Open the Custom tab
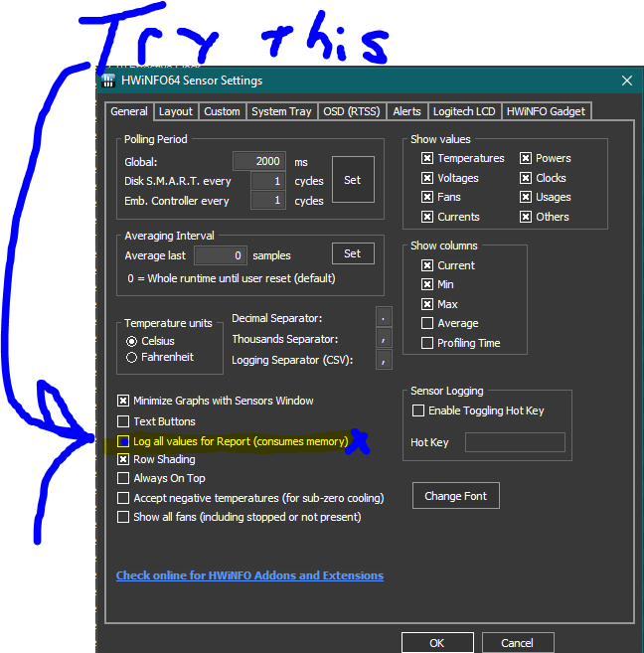This screenshot has height=653, width=644. point(222,111)
